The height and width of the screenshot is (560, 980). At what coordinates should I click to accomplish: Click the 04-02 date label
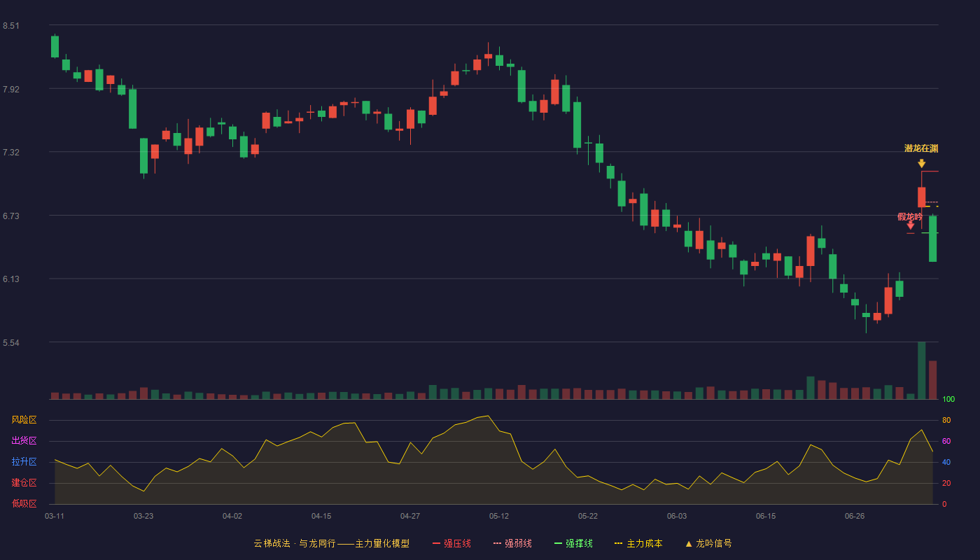tap(232, 516)
